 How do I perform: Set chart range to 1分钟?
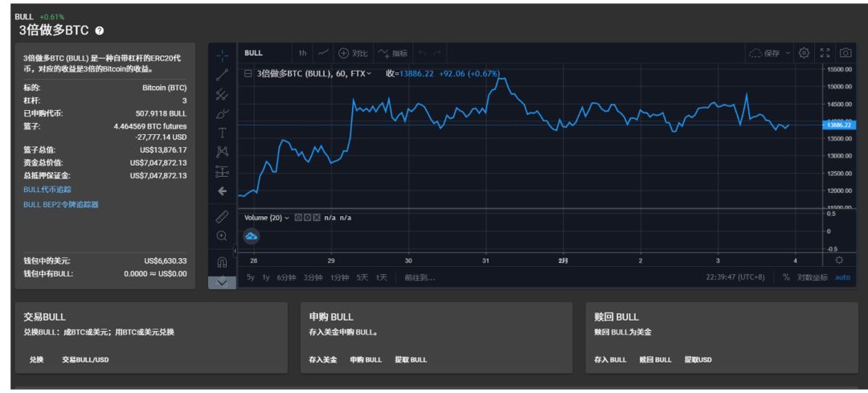tap(339, 277)
